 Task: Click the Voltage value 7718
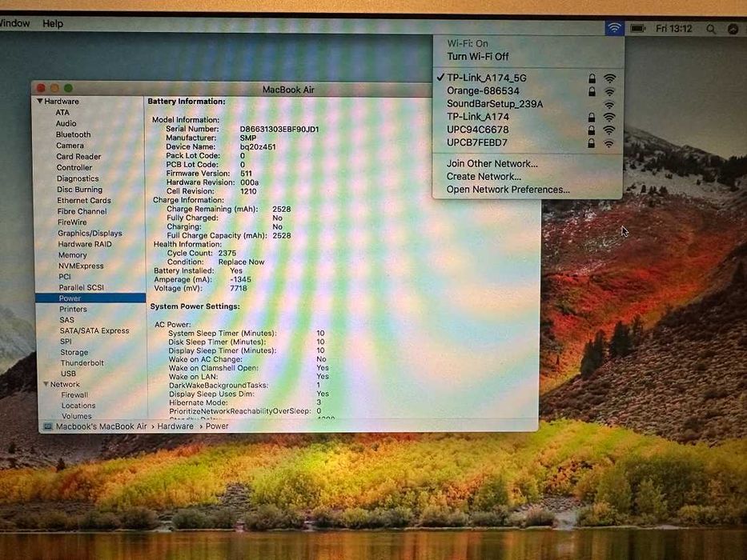coord(239,288)
